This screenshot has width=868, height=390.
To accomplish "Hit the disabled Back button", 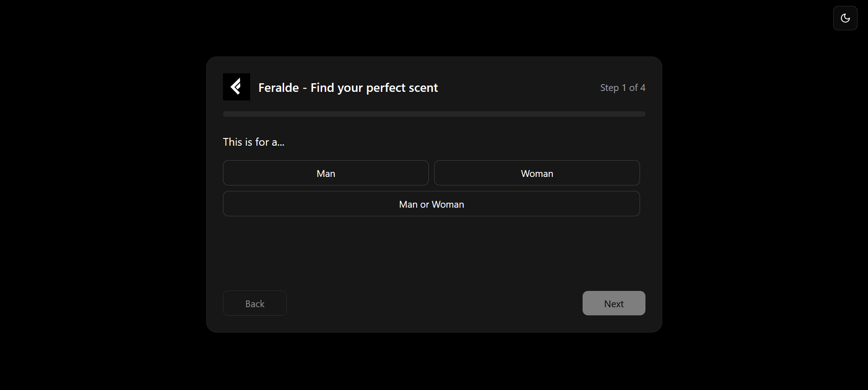I will pos(255,303).
